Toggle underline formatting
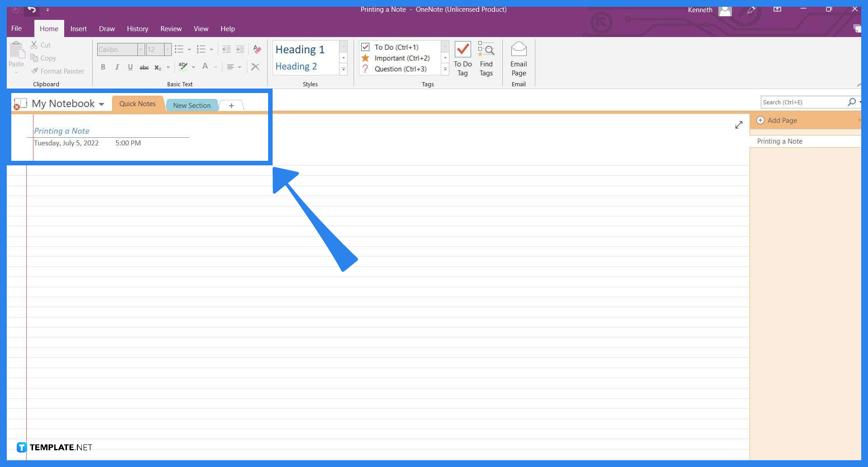The width and height of the screenshot is (868, 467). (x=130, y=67)
